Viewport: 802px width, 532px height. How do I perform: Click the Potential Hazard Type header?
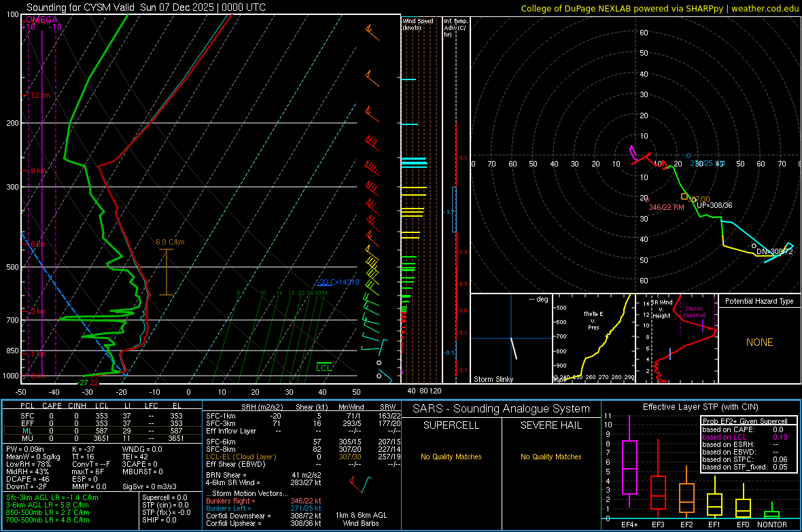[x=759, y=301]
